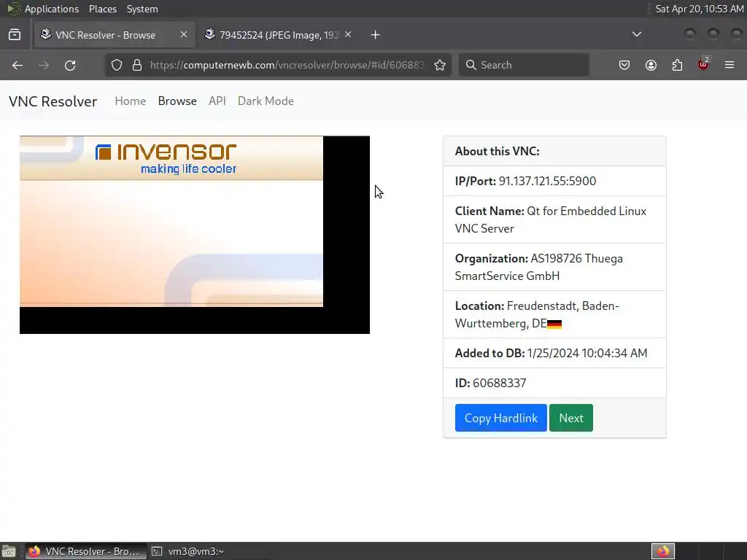
Task: Click the show desktop icon in taskbar
Action: [x=9, y=551]
